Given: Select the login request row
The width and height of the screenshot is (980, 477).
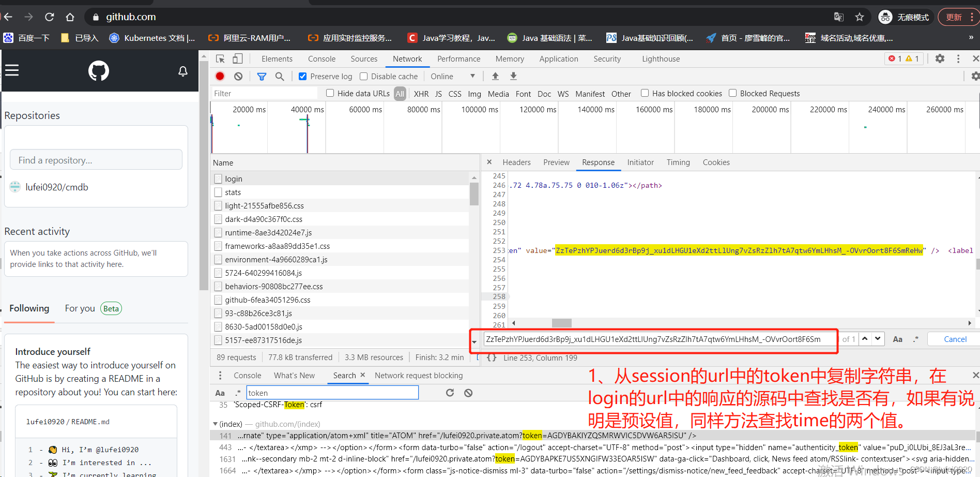Looking at the screenshot, I should [340, 178].
